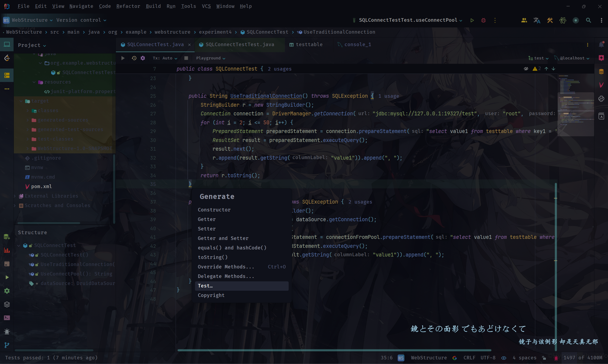Select Copyright in Generate popup
The width and height of the screenshot is (608, 364).
[x=242, y=295]
